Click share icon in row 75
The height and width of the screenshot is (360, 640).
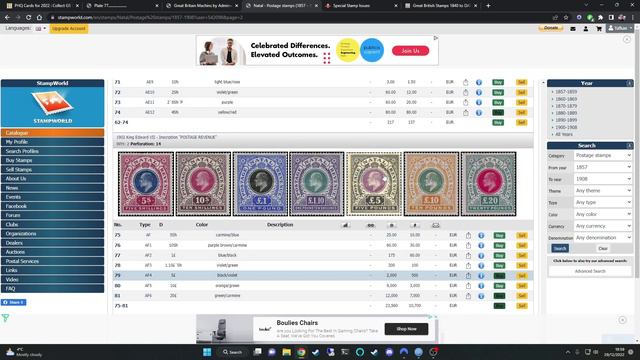click(x=468, y=236)
